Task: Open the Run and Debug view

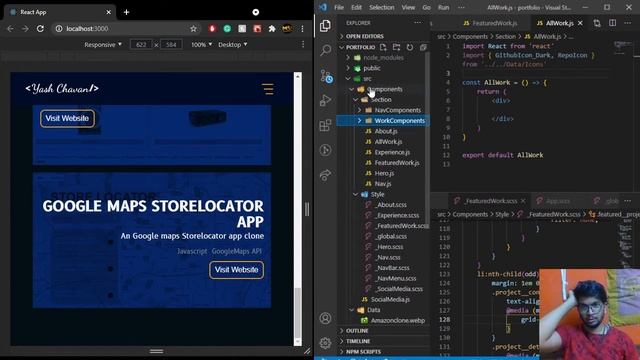Action: tap(325, 100)
